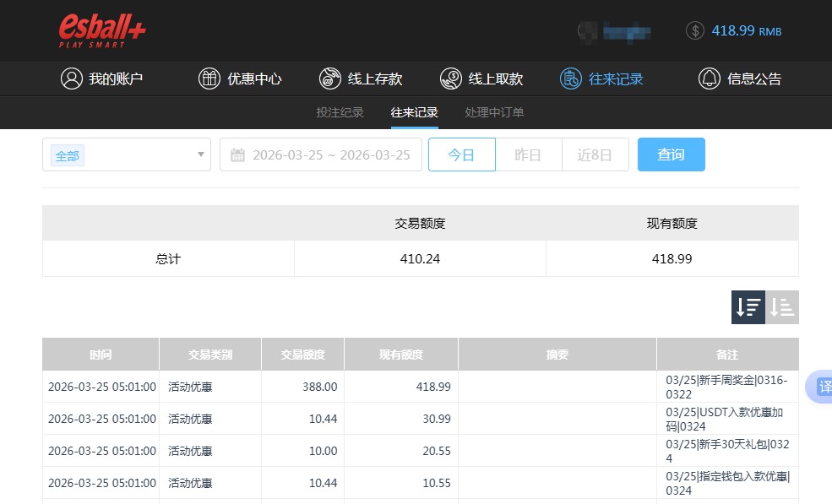Viewport: 832px width, 504px height.
Task: Open 我的账户 via its account icon
Action: click(70, 78)
